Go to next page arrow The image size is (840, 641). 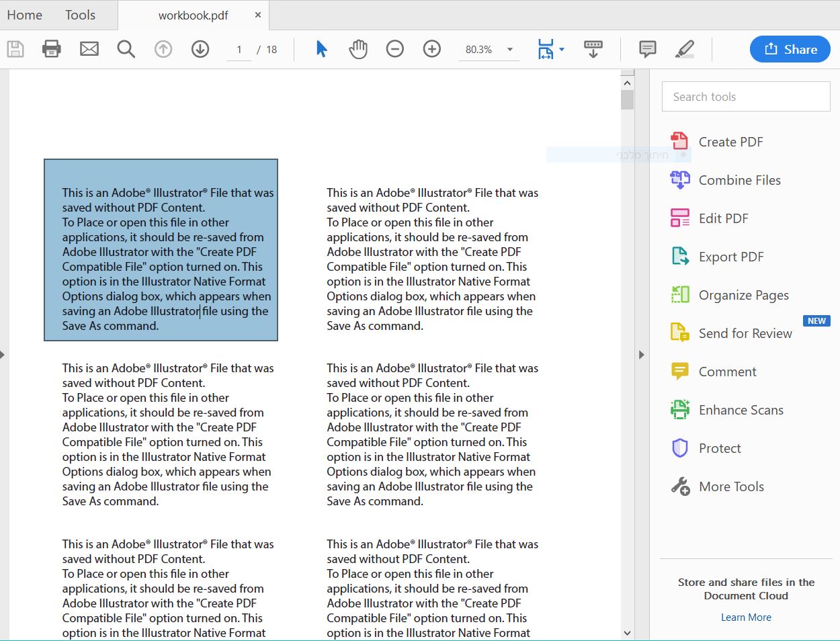(x=200, y=49)
